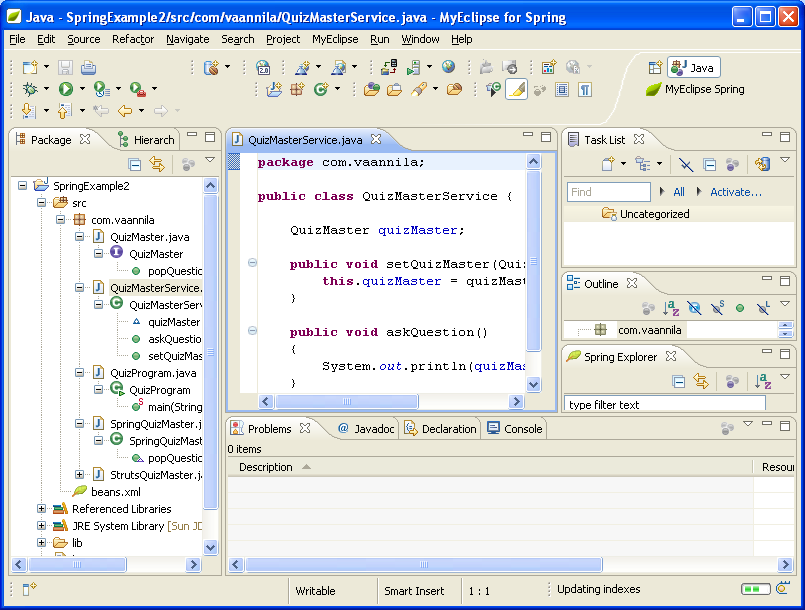
Task: Select the Java perspective button
Action: click(x=694, y=67)
